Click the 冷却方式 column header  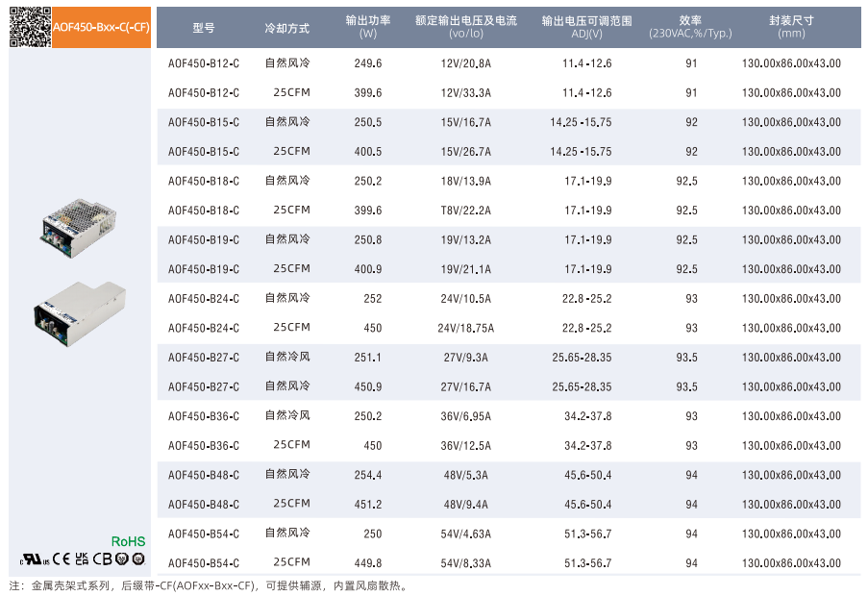286,28
